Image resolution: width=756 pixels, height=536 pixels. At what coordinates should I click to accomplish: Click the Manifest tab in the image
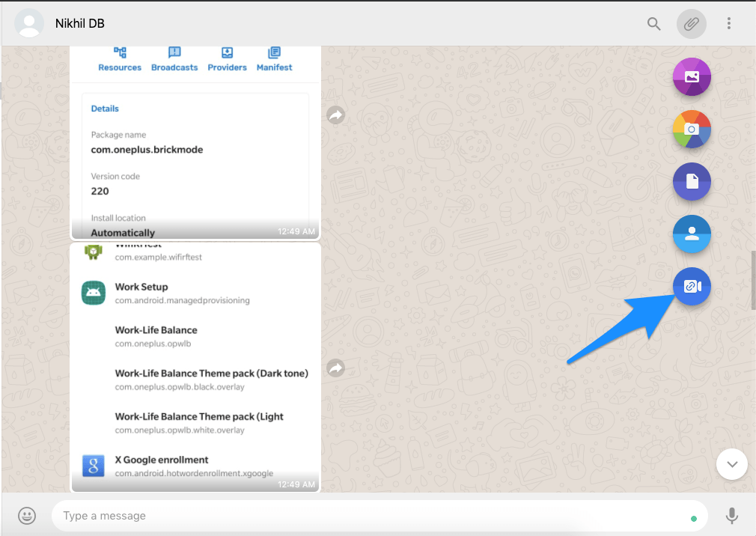point(275,60)
